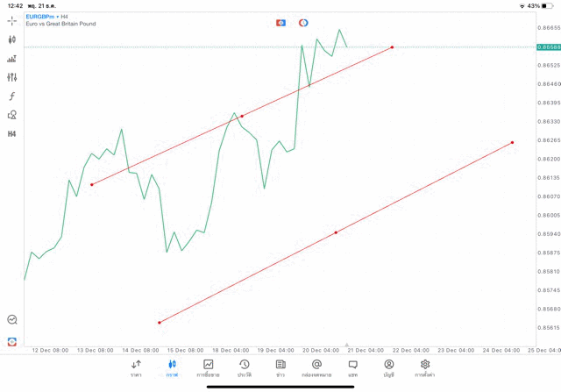Open the EURGBPm symbol dropdown
Viewport: 561px width, 392px height.
point(42,16)
